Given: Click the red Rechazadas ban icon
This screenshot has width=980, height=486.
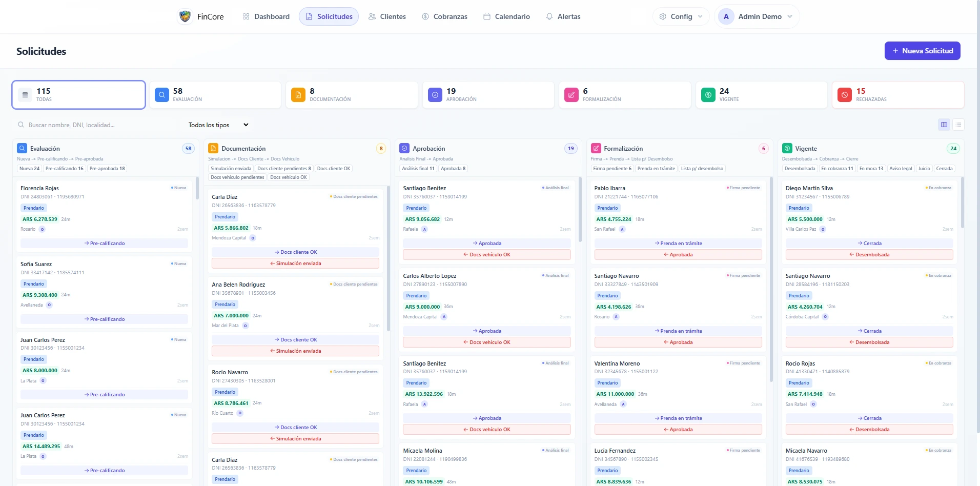Looking at the screenshot, I should pos(845,95).
